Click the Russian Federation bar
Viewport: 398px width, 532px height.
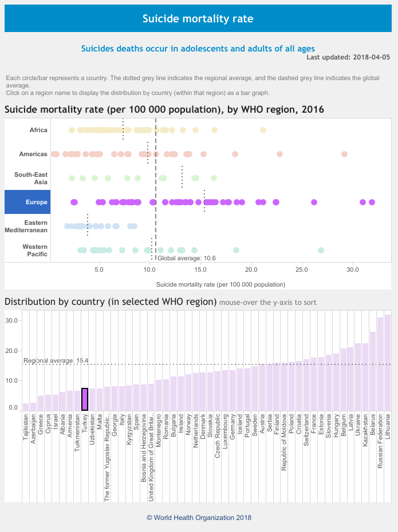click(380, 364)
